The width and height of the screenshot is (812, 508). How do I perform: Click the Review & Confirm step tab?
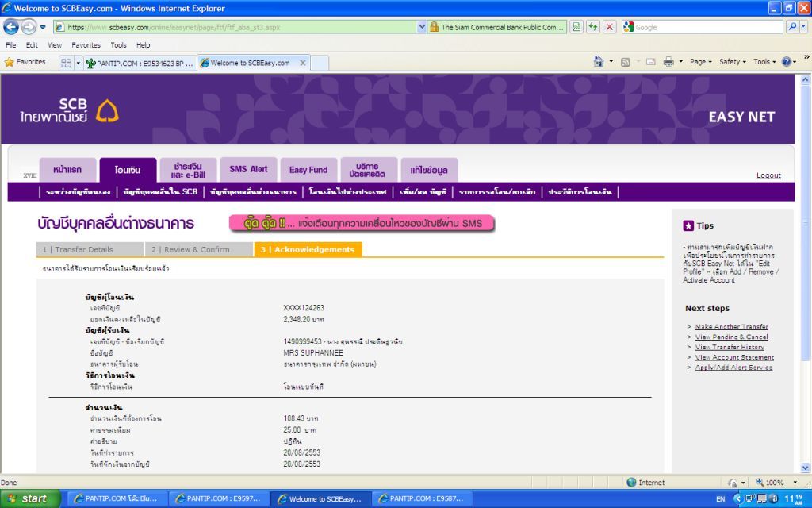click(199, 249)
